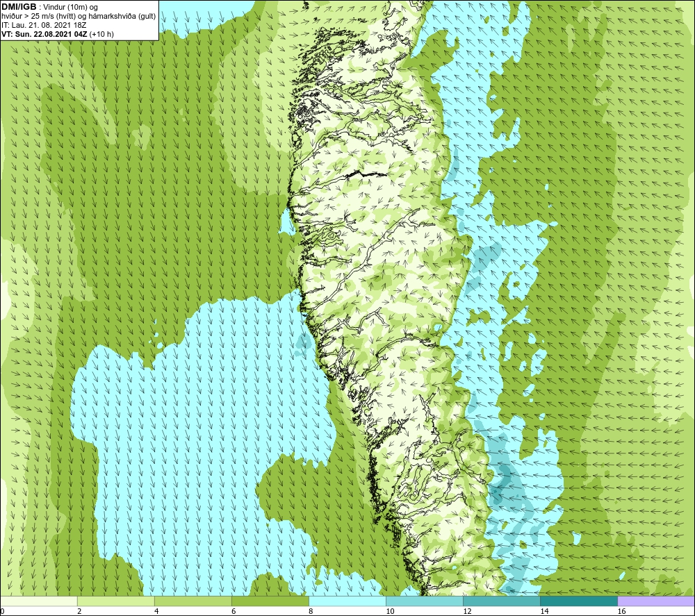
Task: Click the legend label '4'
Action: [156, 611]
